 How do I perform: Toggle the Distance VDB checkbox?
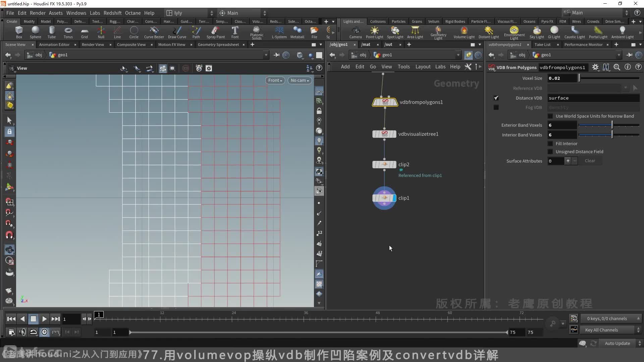pos(496,98)
